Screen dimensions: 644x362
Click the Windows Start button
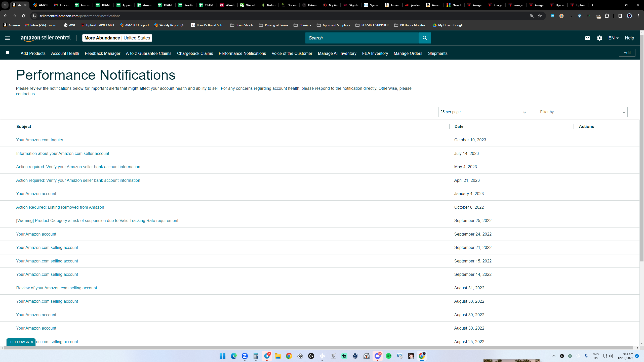click(222, 356)
